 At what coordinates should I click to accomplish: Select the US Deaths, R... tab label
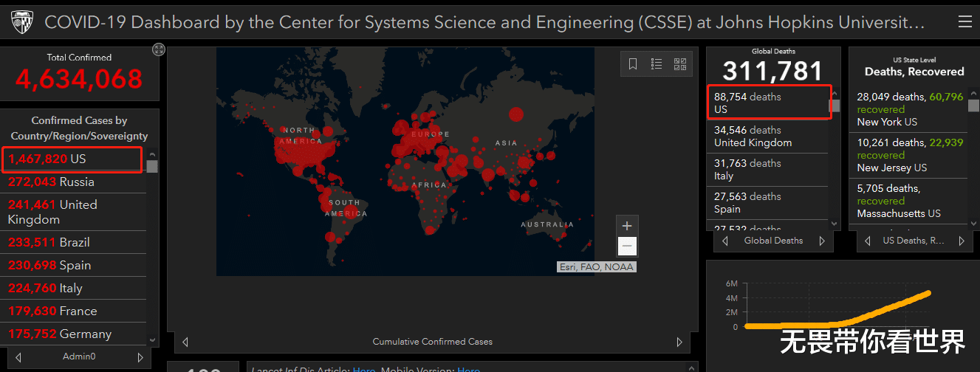pyautogui.click(x=914, y=241)
